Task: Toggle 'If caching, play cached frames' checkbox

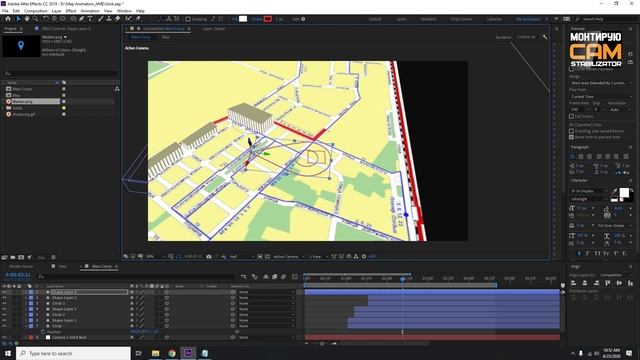Action: point(571,131)
